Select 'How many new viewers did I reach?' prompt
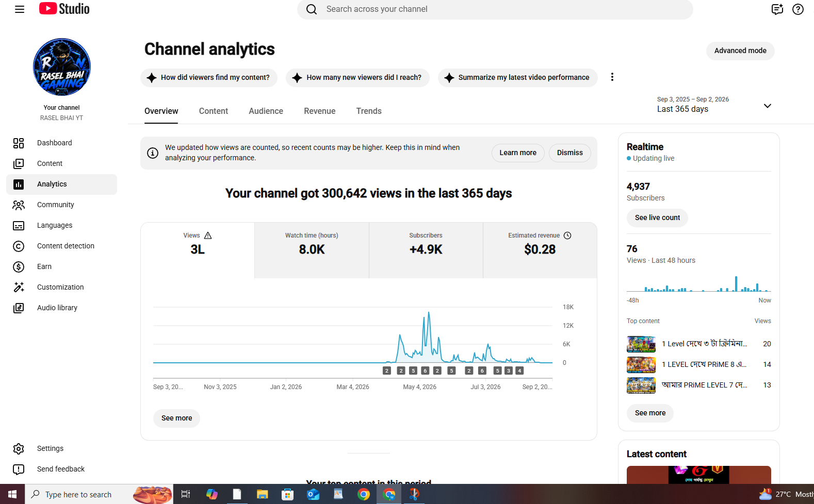Screen dimensions: 814x504 click(x=357, y=77)
